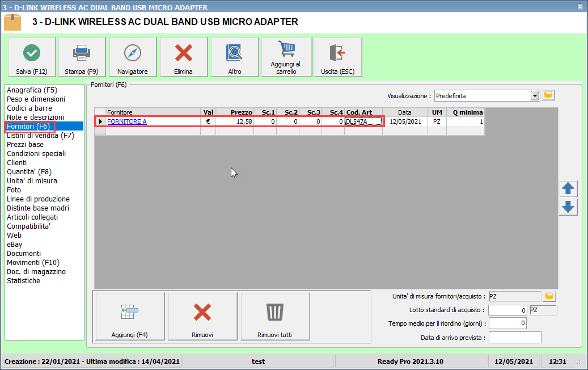Click the Val cell with euro symbol
Viewport: 588px width, 370px height.
[x=208, y=121]
